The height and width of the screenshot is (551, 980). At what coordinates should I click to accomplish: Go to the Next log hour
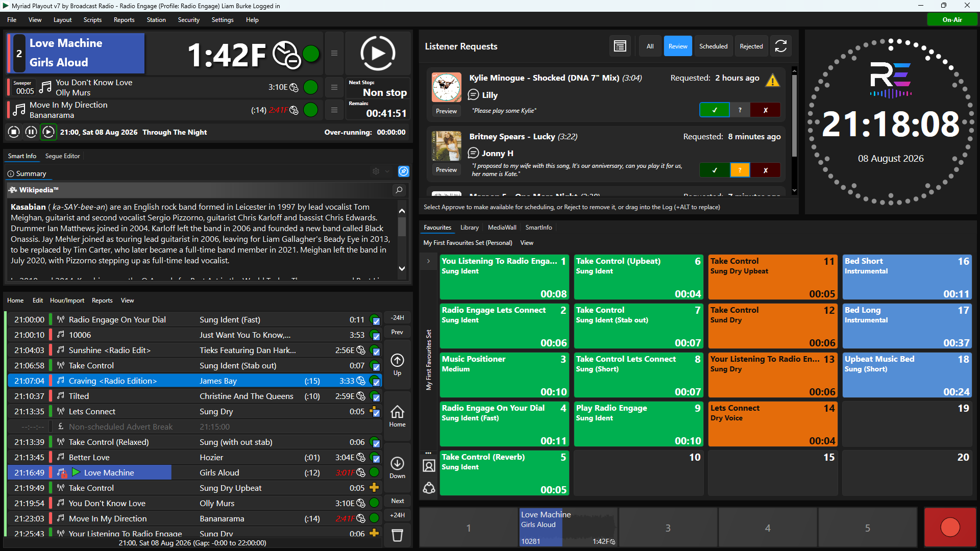[397, 501]
